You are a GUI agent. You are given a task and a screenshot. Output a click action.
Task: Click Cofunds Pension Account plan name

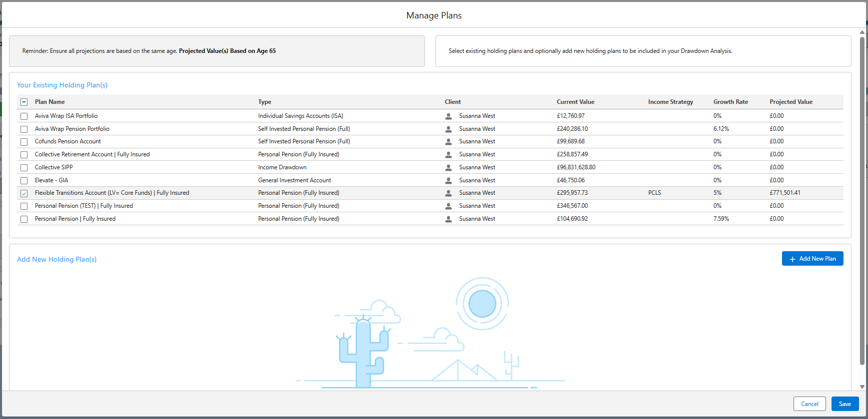[68, 141]
